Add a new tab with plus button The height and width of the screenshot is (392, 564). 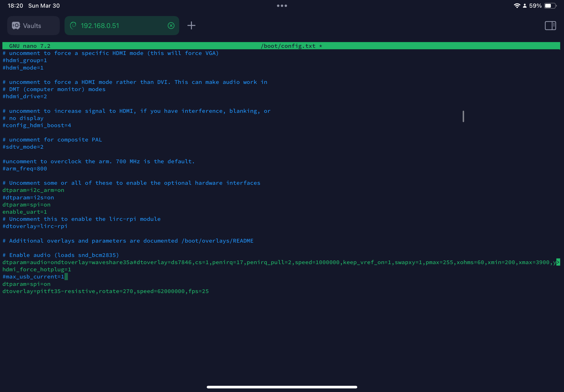[x=191, y=26]
